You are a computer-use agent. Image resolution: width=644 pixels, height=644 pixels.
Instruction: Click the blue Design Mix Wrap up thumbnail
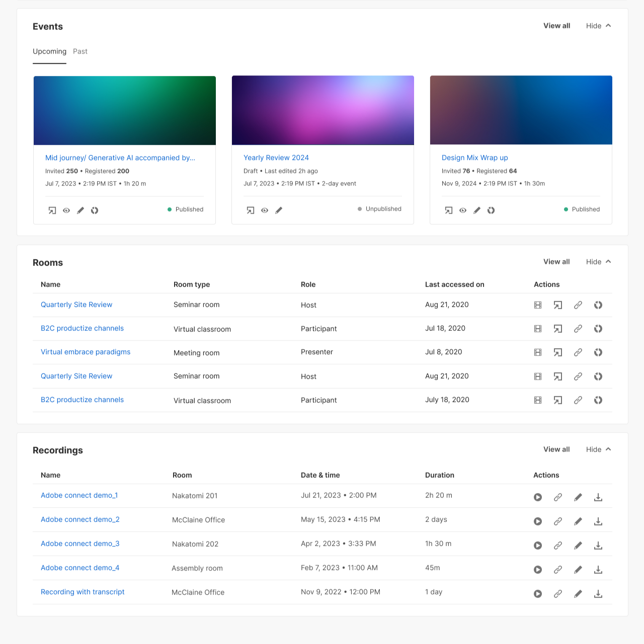pos(521,110)
